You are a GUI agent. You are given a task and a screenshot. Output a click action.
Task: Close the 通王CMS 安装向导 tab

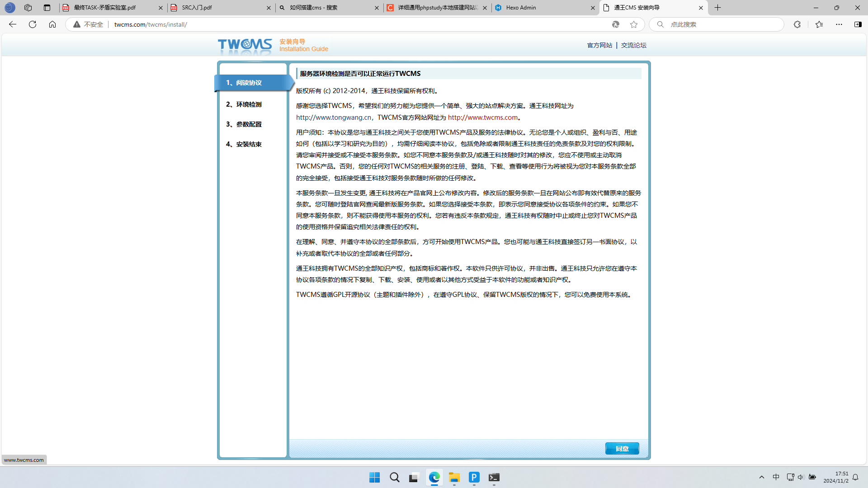pyautogui.click(x=701, y=8)
